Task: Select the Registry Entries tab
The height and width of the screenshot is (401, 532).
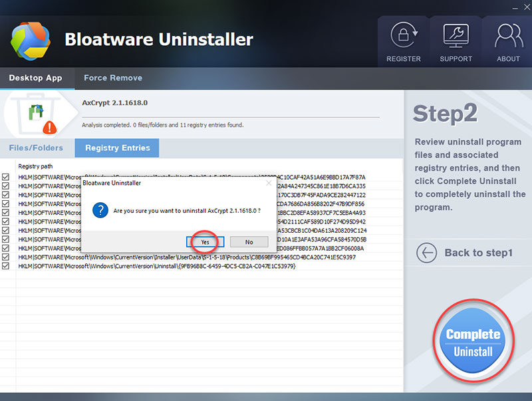Action: [x=117, y=148]
